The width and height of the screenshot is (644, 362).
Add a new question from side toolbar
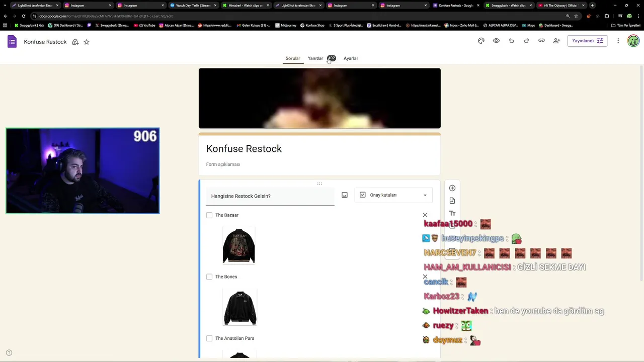click(x=452, y=188)
